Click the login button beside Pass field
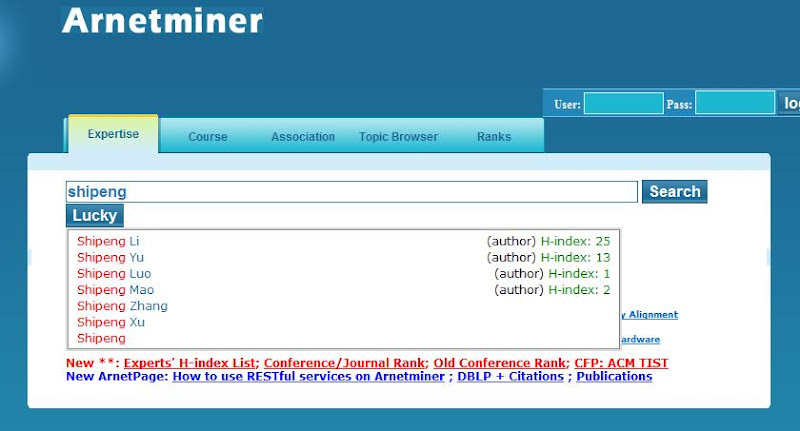This screenshot has width=800, height=431. tap(789, 104)
